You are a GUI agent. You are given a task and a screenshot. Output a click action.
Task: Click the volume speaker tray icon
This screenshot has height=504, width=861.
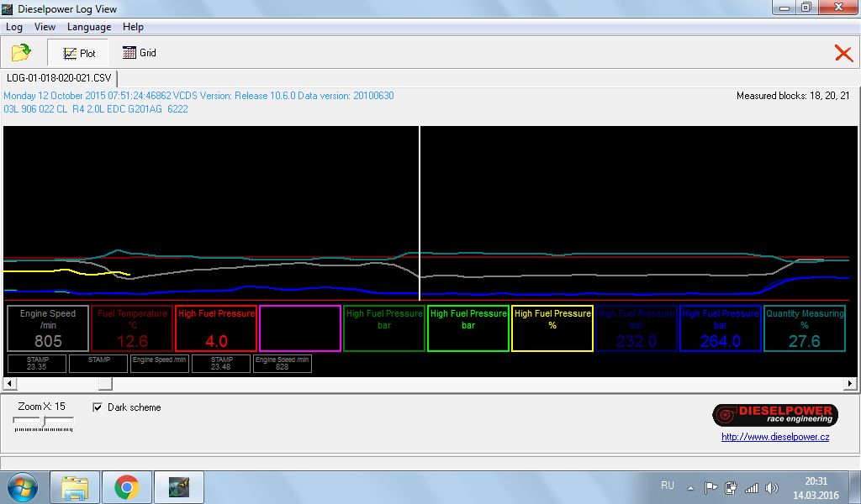click(x=772, y=487)
